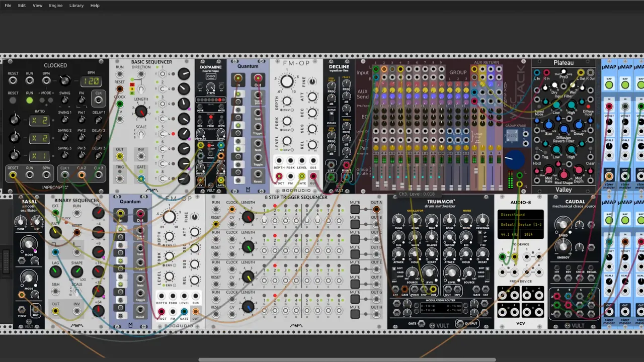Click the Plateau Size knob
644x362 pixels.
point(548,125)
